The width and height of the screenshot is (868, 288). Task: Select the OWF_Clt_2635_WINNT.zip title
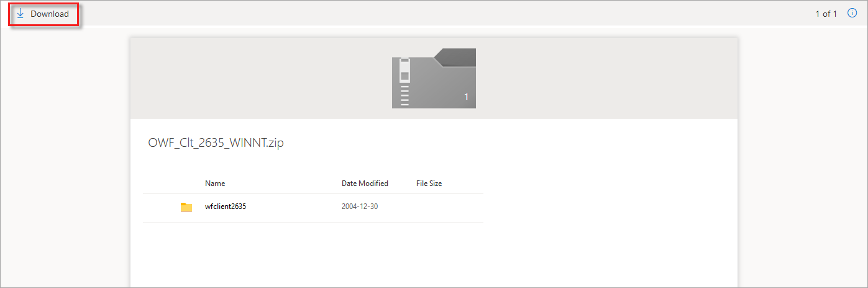coord(216,143)
